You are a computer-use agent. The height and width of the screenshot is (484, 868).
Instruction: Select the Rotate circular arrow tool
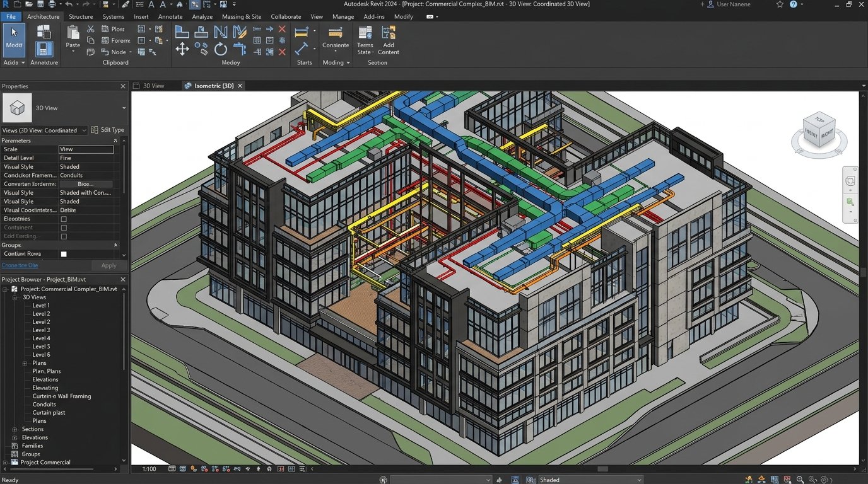tap(221, 49)
